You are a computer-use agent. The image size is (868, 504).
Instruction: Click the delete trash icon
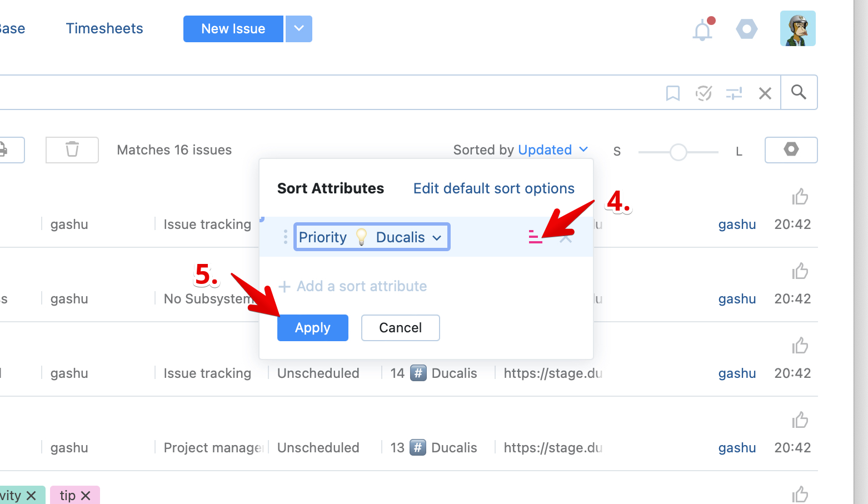click(72, 149)
